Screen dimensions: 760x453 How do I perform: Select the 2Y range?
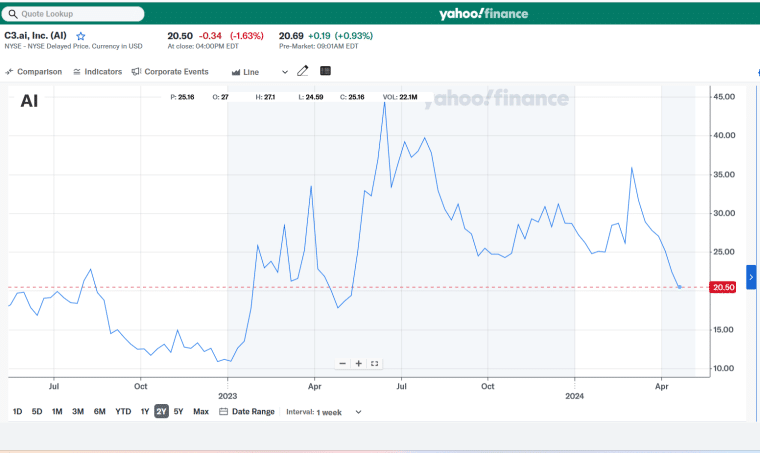(x=161, y=411)
